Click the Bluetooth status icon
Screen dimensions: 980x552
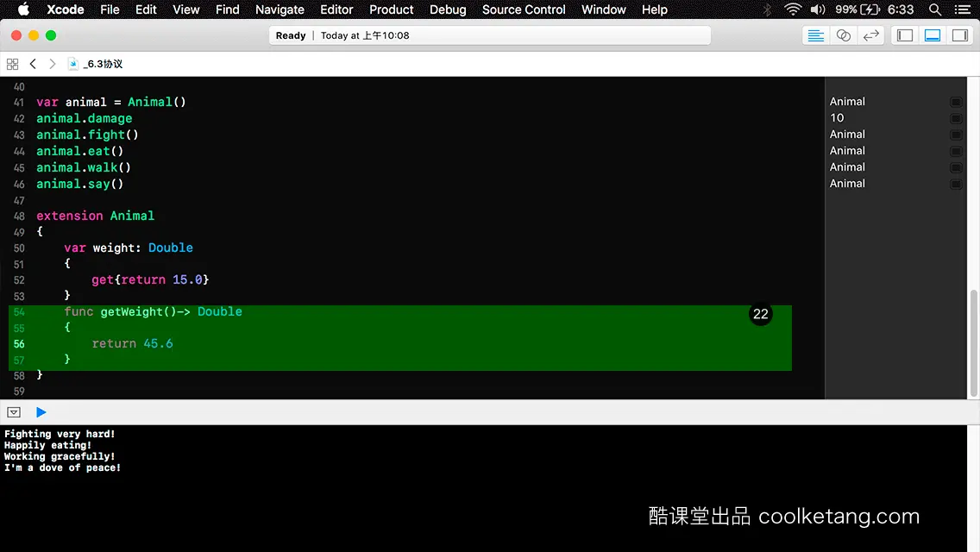[768, 9]
